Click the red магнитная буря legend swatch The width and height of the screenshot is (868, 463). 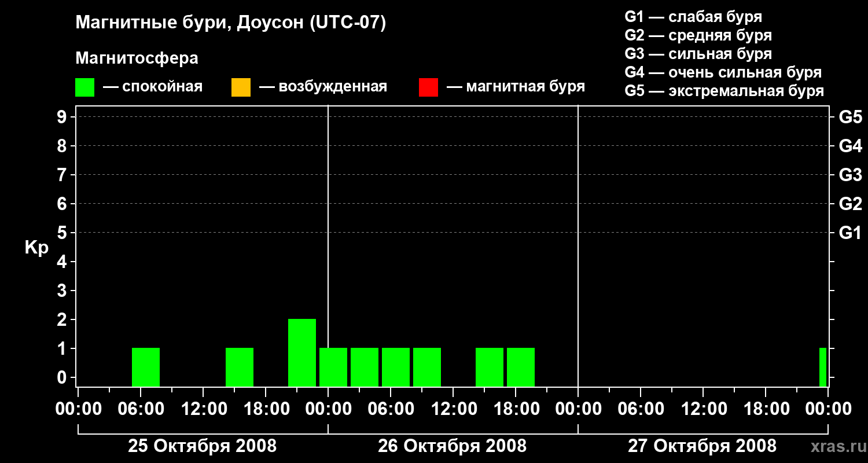[x=428, y=87]
